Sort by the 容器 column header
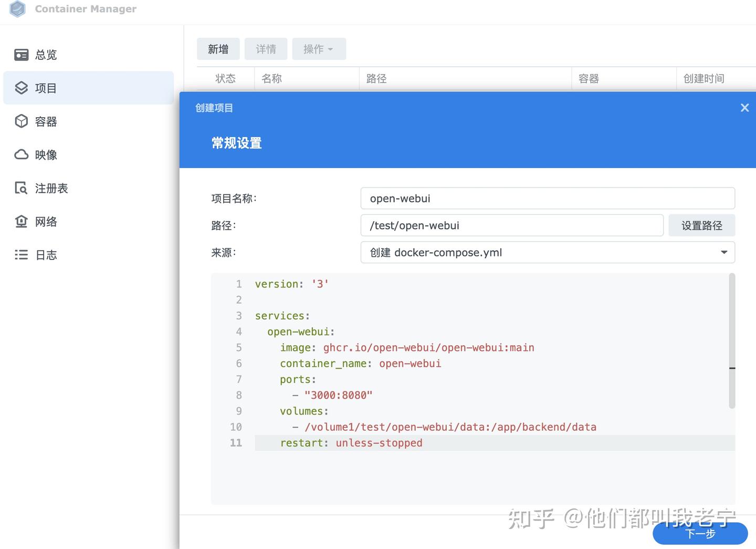 (x=624, y=78)
